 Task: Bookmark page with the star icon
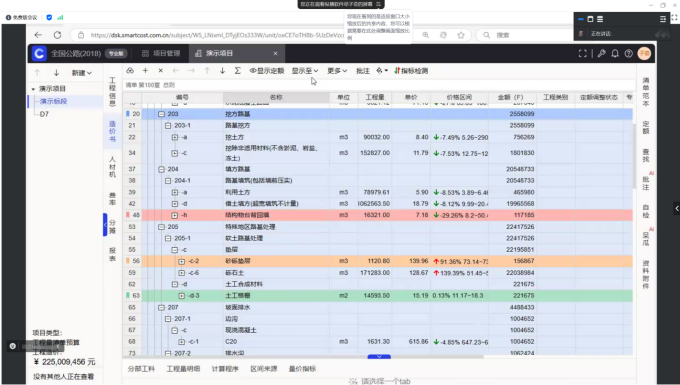click(461, 35)
